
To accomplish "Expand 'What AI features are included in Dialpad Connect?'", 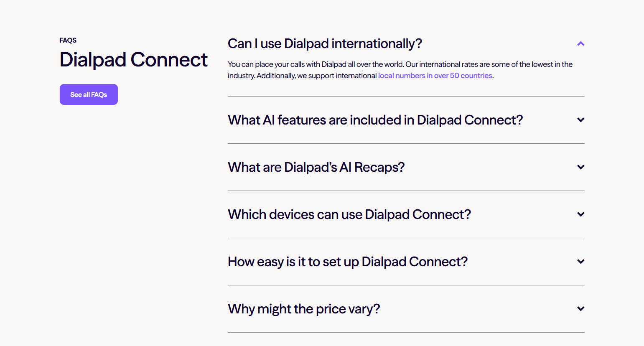I will tap(375, 120).
